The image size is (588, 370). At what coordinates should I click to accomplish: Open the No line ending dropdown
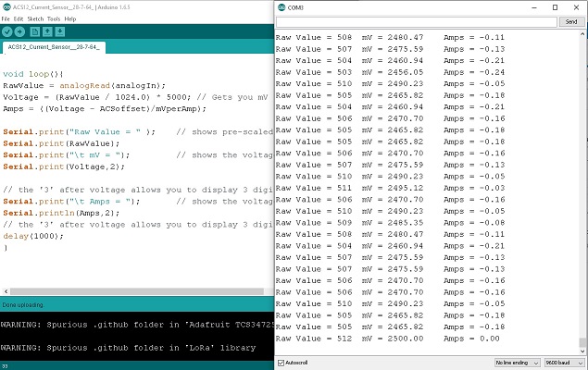coord(517,363)
